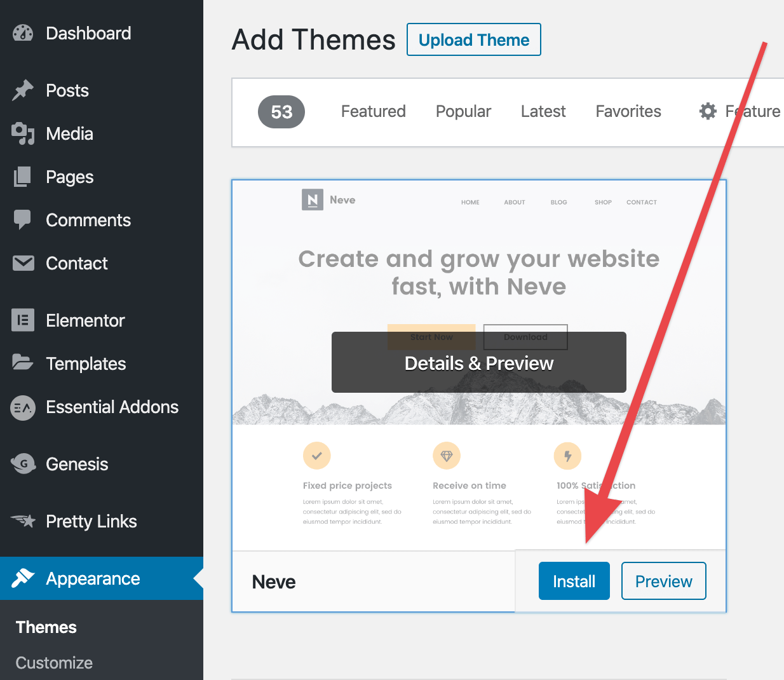Click the Upload Theme button
The image size is (784, 680).
click(x=474, y=39)
